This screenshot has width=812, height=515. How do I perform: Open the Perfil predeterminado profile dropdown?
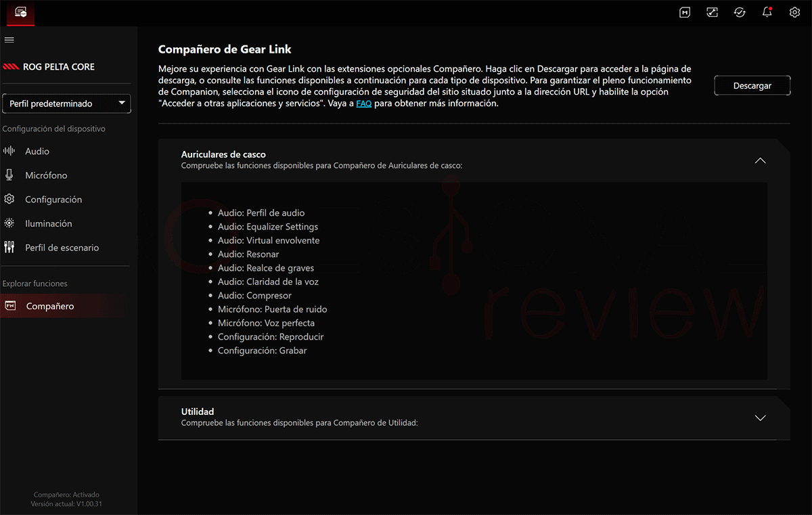click(67, 104)
